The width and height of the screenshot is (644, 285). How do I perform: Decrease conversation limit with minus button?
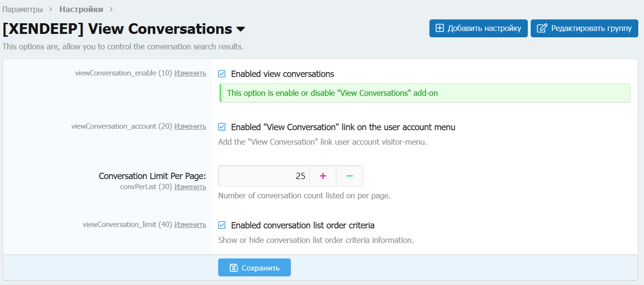349,176
